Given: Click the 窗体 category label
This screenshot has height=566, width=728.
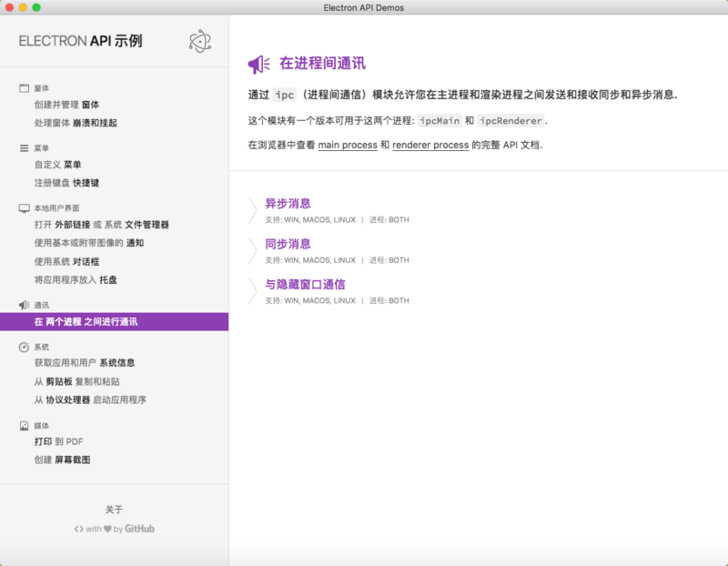Looking at the screenshot, I should coord(41,88).
